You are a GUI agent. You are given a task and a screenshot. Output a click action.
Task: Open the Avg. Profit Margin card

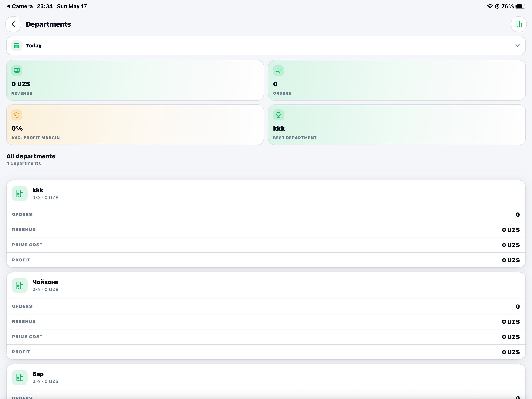click(x=135, y=125)
